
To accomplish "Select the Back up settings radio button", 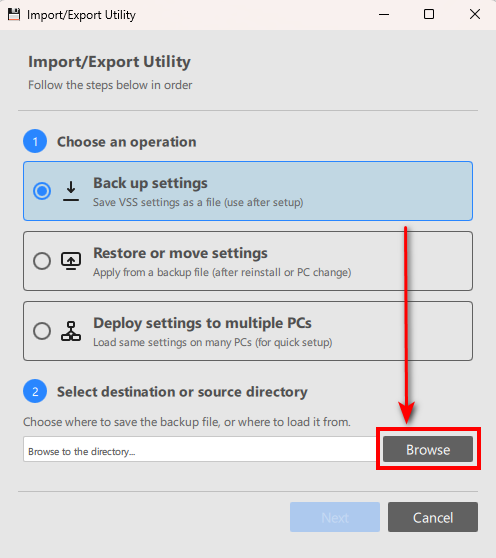I will (42, 191).
